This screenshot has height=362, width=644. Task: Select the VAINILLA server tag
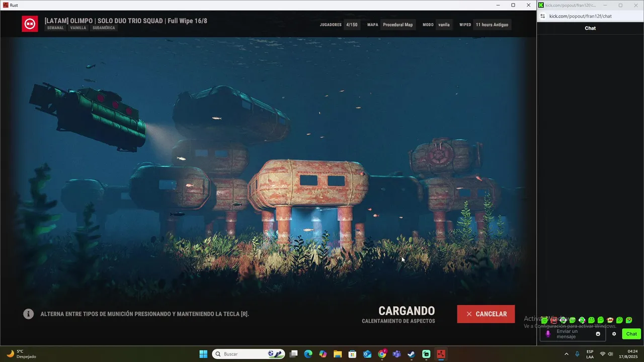click(78, 28)
